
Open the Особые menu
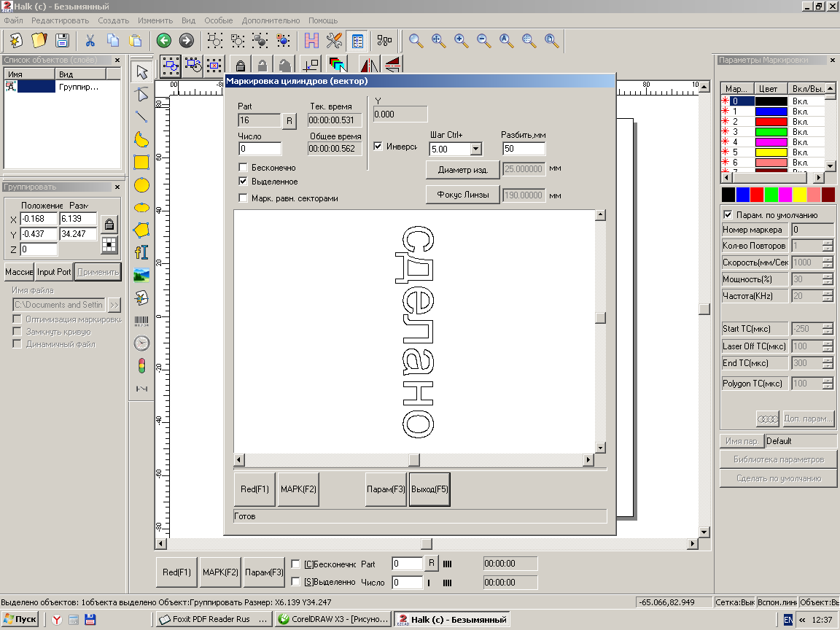pos(219,20)
